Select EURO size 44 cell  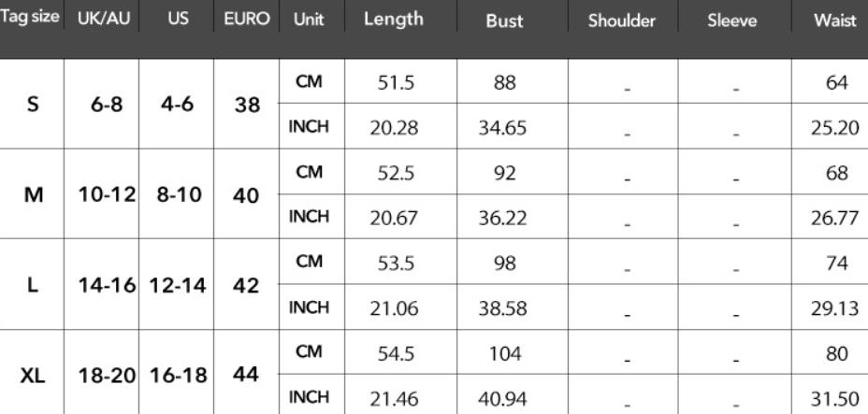[x=247, y=376]
